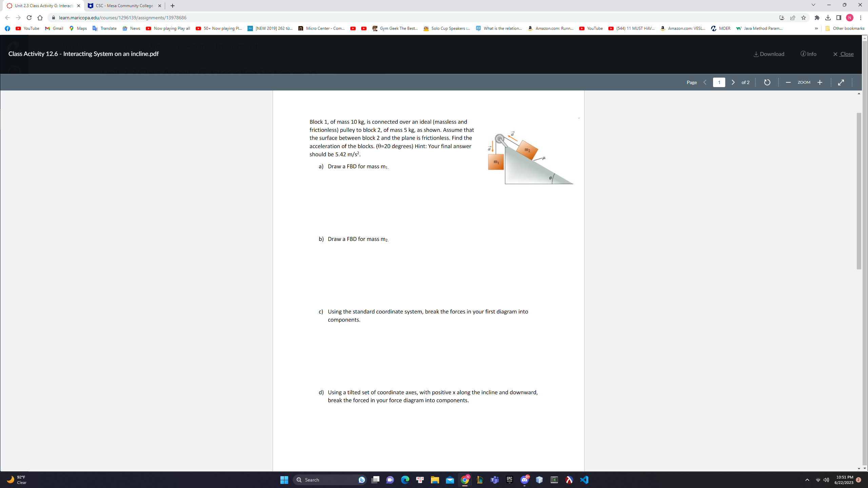The image size is (868, 488).
Task: Zoom out of the PDF
Action: pyautogui.click(x=788, y=82)
